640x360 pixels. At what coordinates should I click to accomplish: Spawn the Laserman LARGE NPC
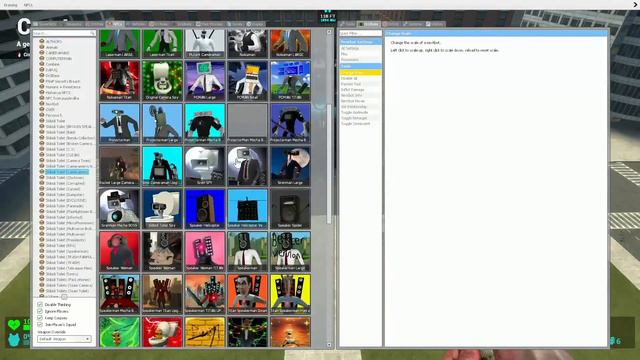(x=119, y=43)
